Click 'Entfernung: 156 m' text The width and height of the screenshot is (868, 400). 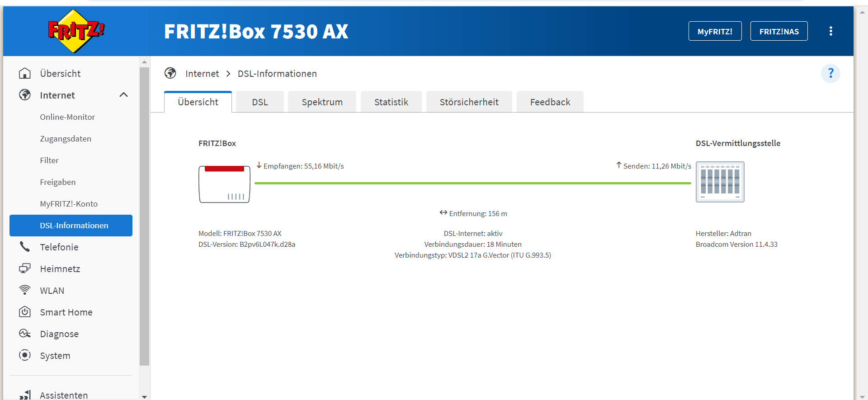click(478, 214)
